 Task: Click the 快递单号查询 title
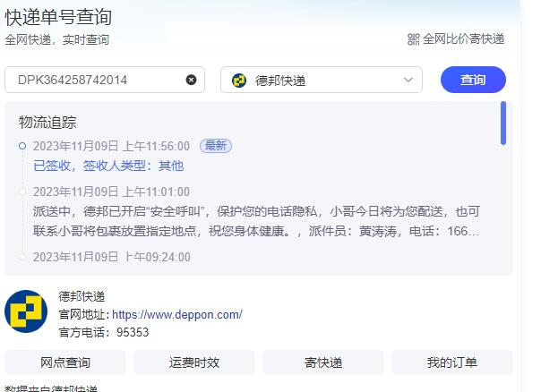(58, 17)
